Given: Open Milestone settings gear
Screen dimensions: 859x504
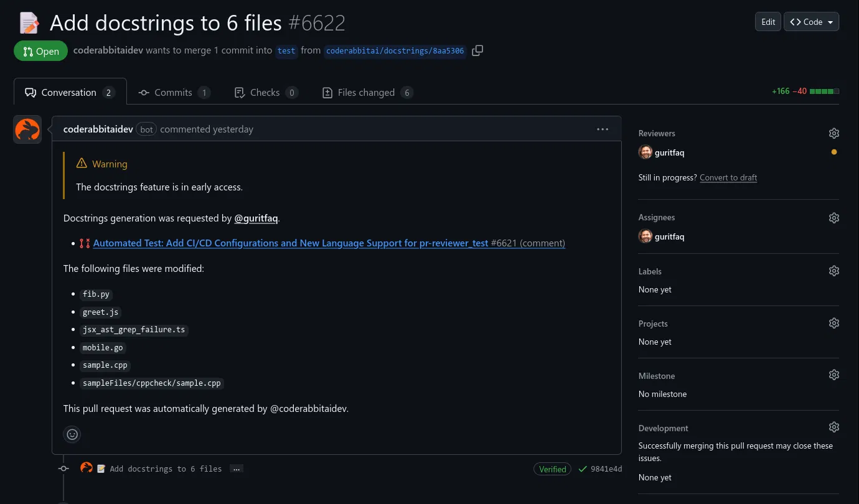Looking at the screenshot, I should [x=833, y=374].
